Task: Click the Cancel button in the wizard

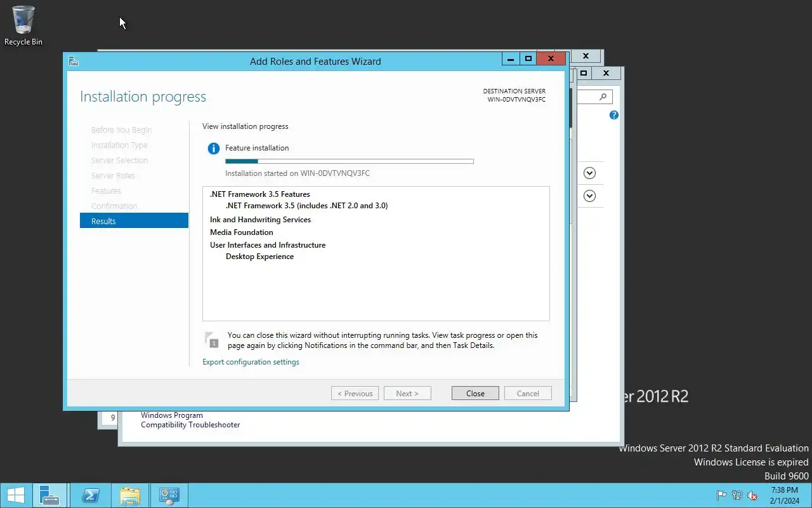Action: [x=528, y=393]
